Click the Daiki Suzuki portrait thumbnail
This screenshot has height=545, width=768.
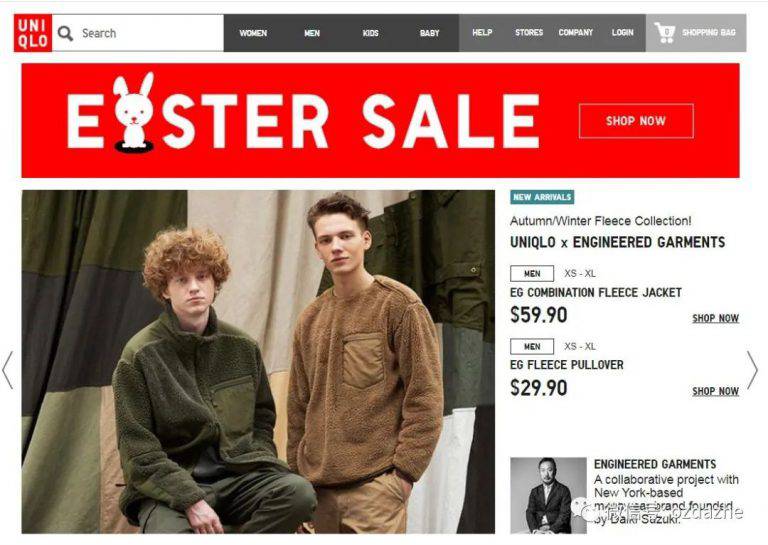coord(548,496)
